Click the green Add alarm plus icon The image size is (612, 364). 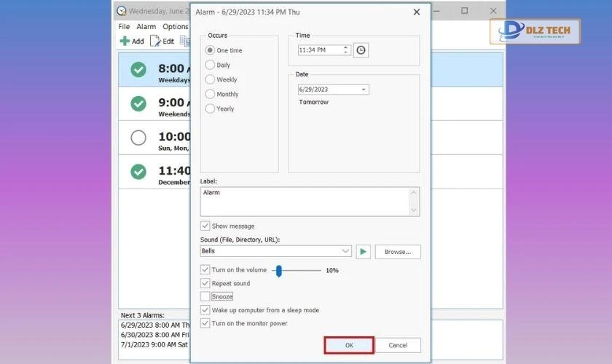(x=125, y=41)
